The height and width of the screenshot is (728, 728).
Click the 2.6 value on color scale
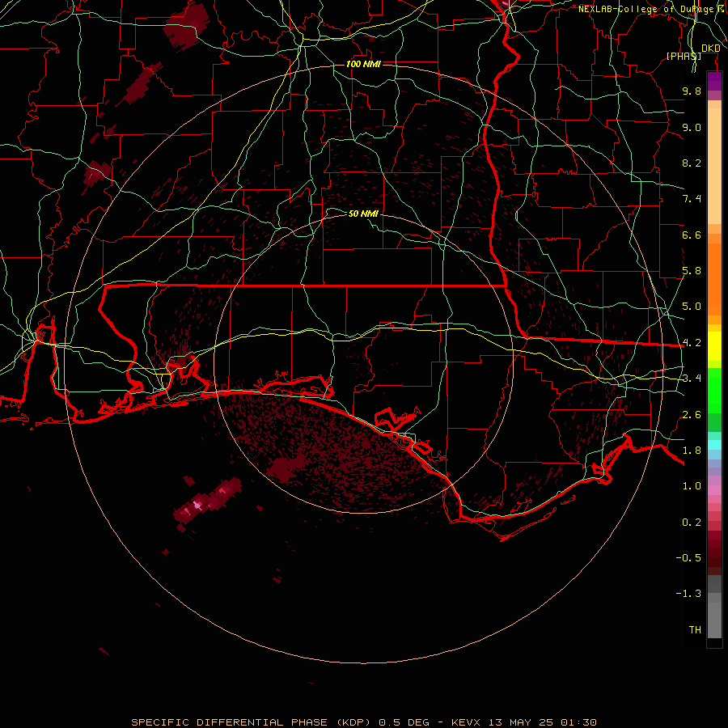[x=692, y=415]
